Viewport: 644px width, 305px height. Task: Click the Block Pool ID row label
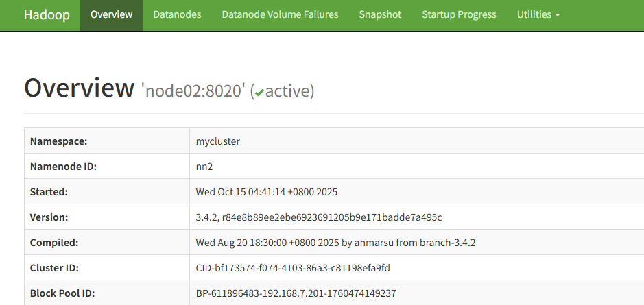[x=62, y=293]
